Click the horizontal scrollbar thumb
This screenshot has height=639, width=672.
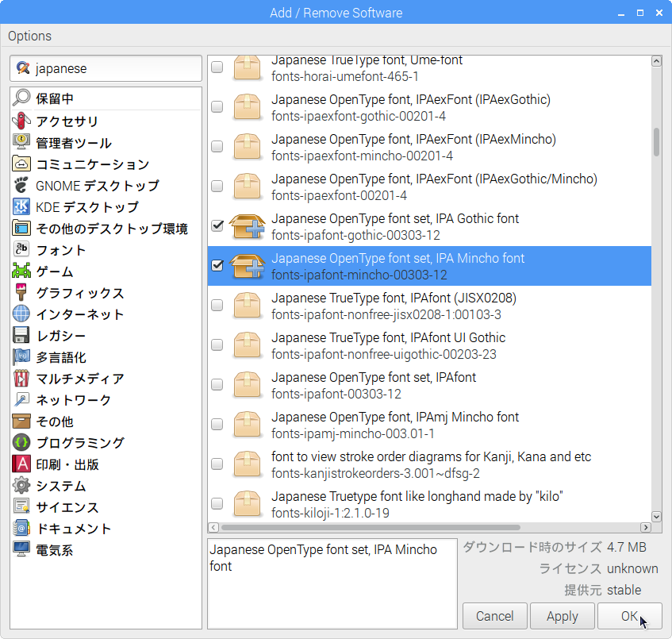pyautogui.click(x=371, y=527)
